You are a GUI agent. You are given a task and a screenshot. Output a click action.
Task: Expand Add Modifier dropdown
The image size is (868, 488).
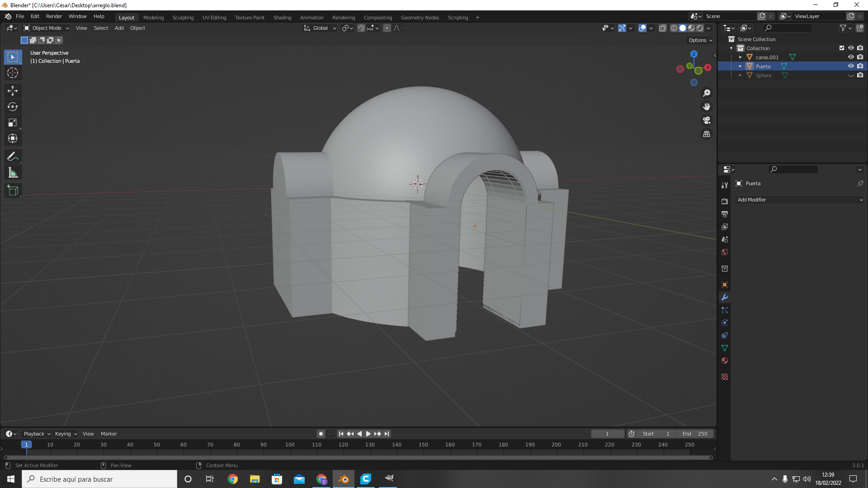(x=799, y=200)
